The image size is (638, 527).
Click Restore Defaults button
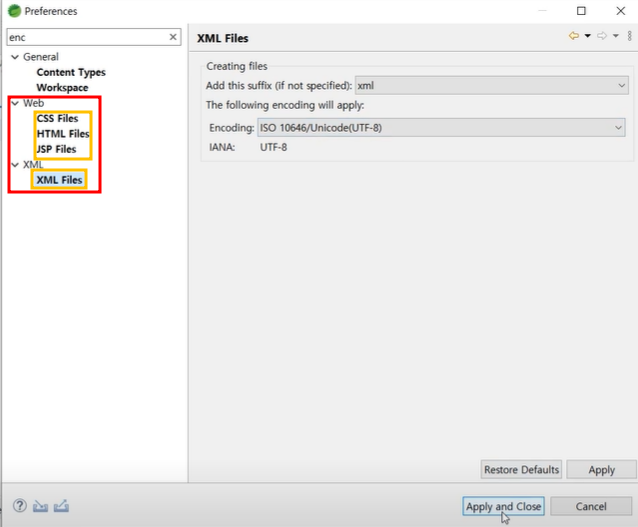coord(521,470)
